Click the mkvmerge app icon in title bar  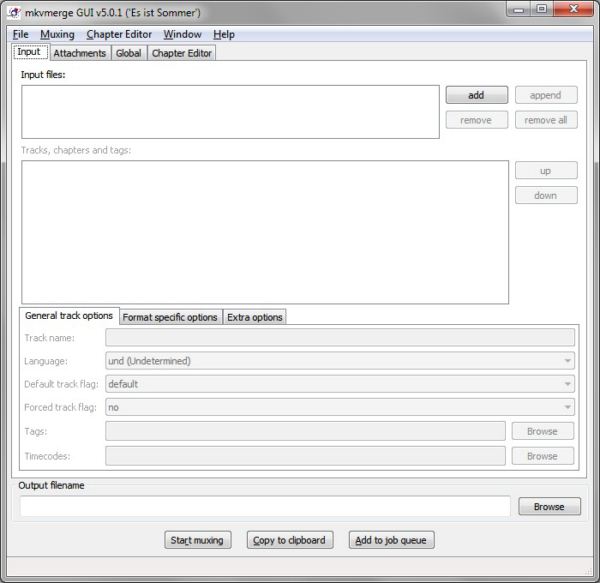(15, 13)
